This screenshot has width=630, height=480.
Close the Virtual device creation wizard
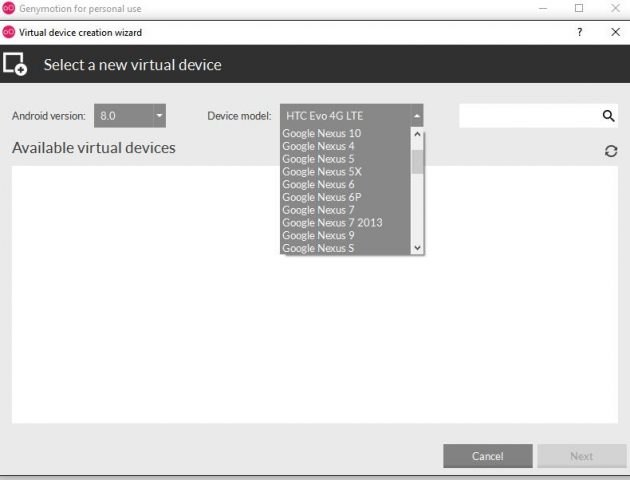point(614,32)
